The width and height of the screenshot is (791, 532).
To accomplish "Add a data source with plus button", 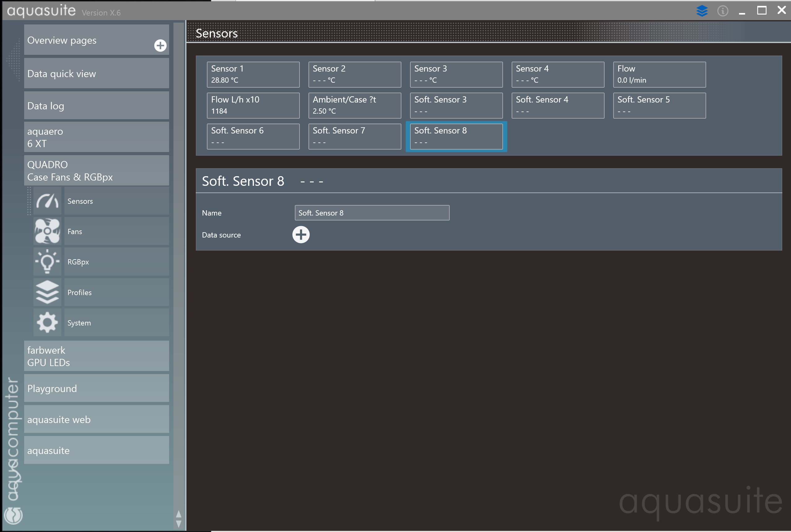I will coord(301,235).
